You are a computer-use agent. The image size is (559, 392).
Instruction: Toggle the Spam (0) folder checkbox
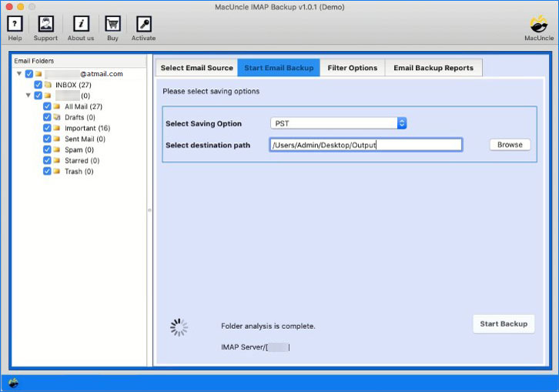coord(47,150)
